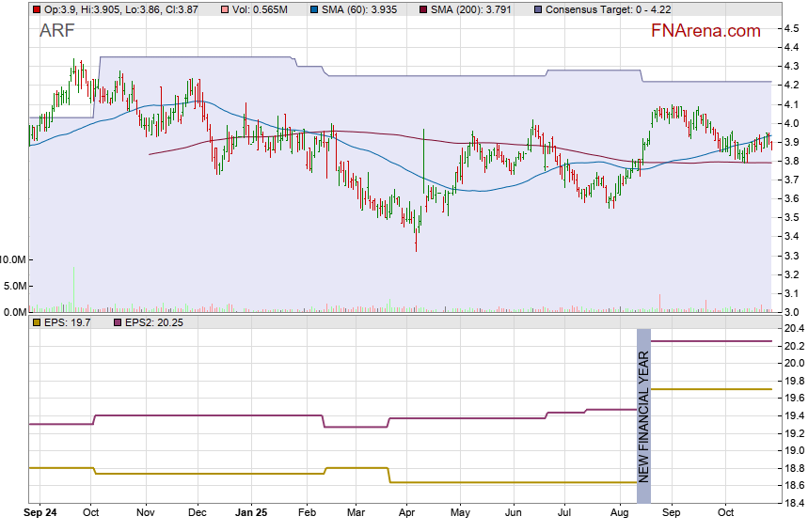Viewport: 808px width, 532px height.
Task: Click the pink Vol legend swatch
Action: [x=222, y=9]
